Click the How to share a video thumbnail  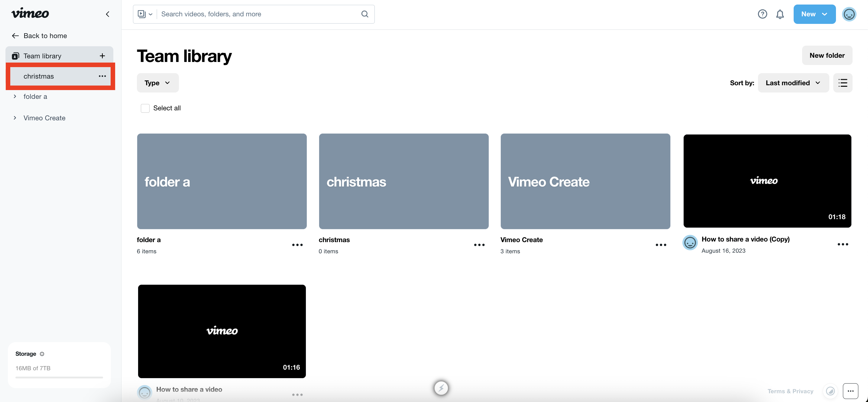click(x=222, y=331)
